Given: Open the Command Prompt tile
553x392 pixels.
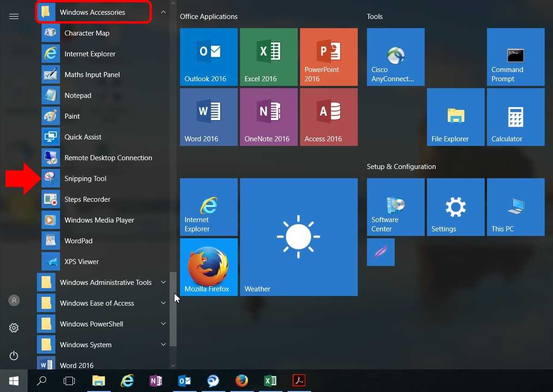Looking at the screenshot, I should point(516,57).
